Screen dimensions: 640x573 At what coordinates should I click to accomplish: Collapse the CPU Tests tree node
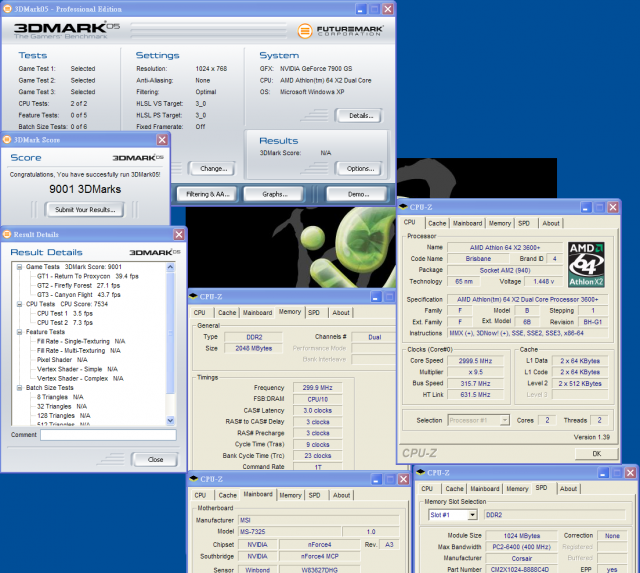(19, 304)
